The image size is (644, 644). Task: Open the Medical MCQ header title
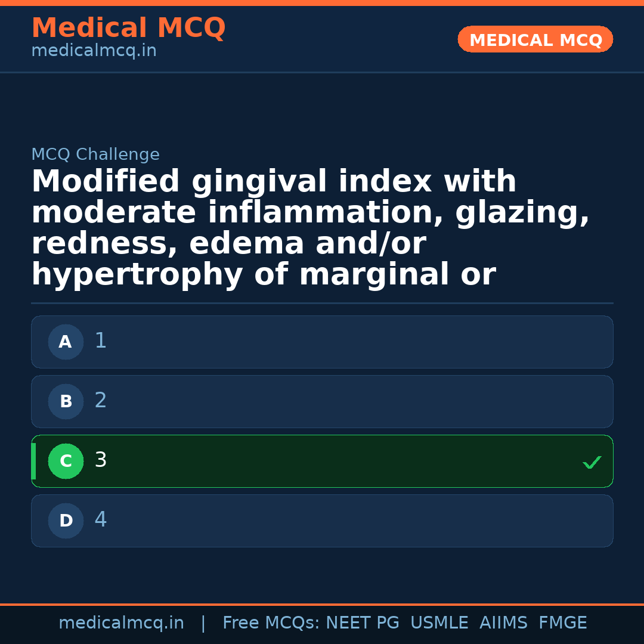tap(128, 28)
